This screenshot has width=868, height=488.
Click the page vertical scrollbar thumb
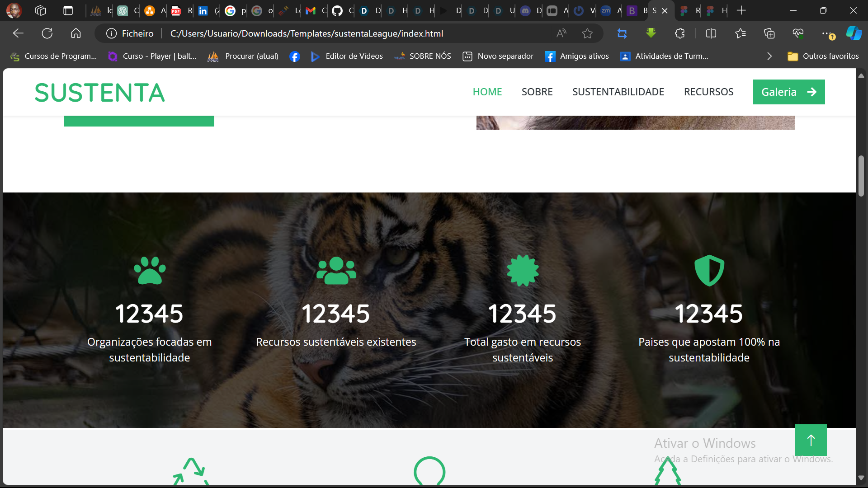pos(861,176)
